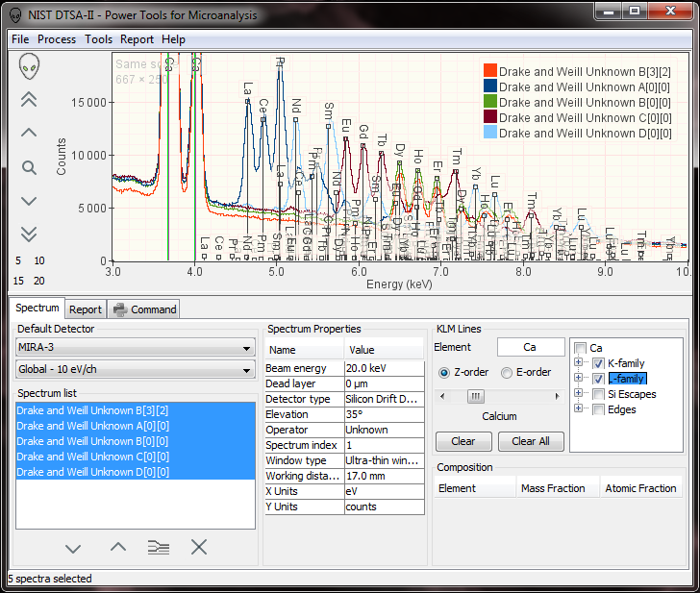The width and height of the screenshot is (700, 593).
Task: Click the element slider left arrow
Action: [442, 396]
